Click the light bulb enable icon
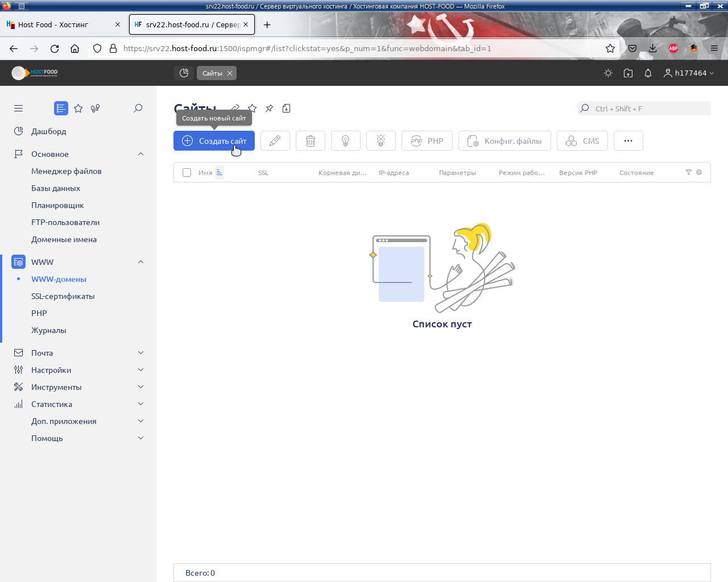 click(346, 141)
